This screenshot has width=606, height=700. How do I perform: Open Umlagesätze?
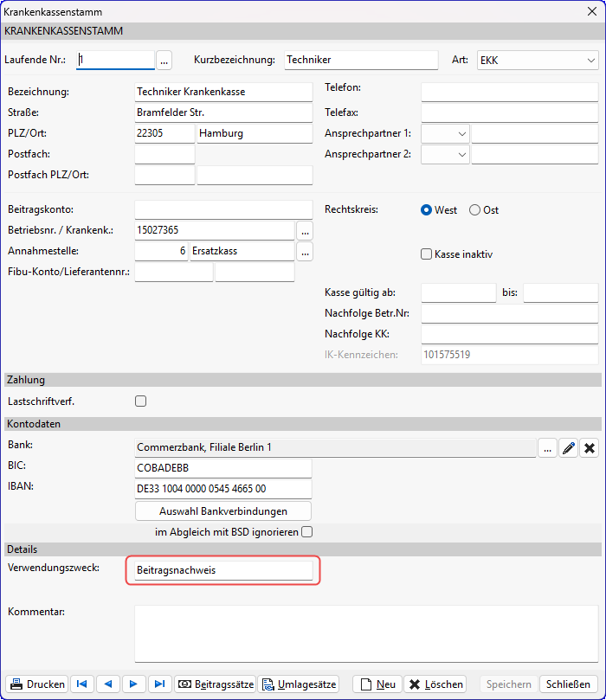coord(299,684)
